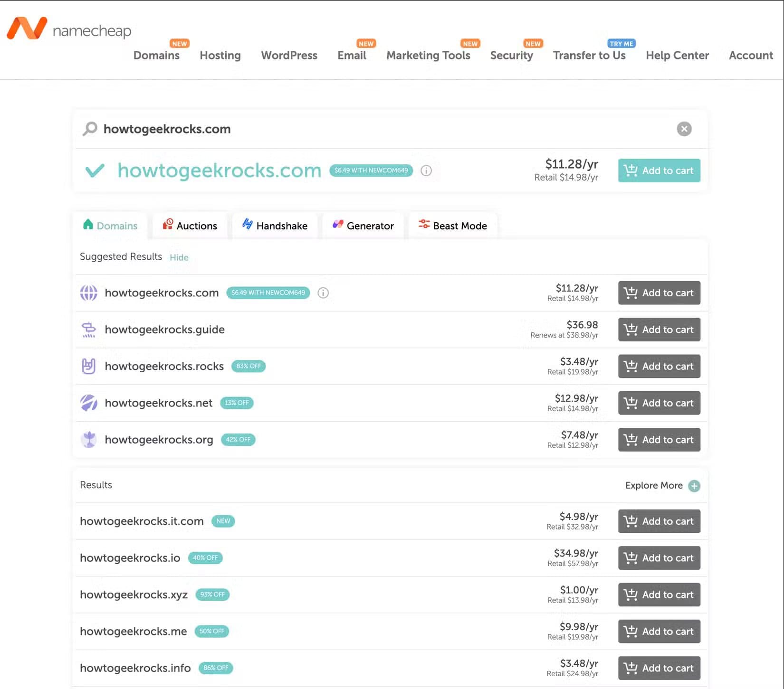Click the Suggested Results heading

(121, 256)
